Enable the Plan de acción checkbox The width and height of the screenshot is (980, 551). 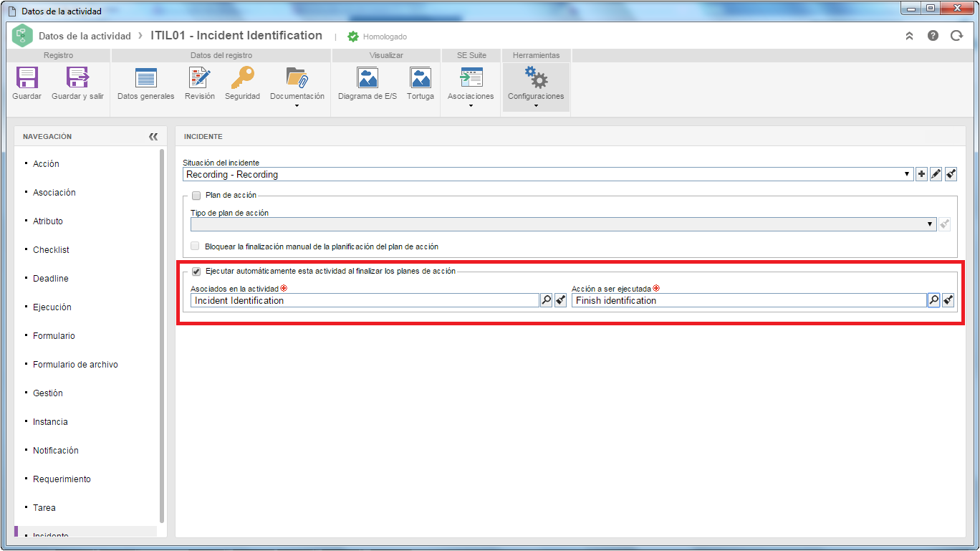point(196,196)
